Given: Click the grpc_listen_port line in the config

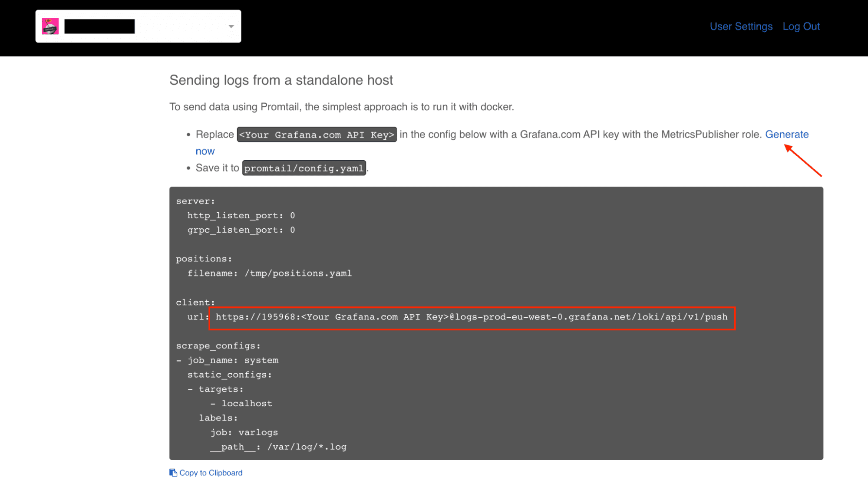Looking at the screenshot, I should 241,230.
